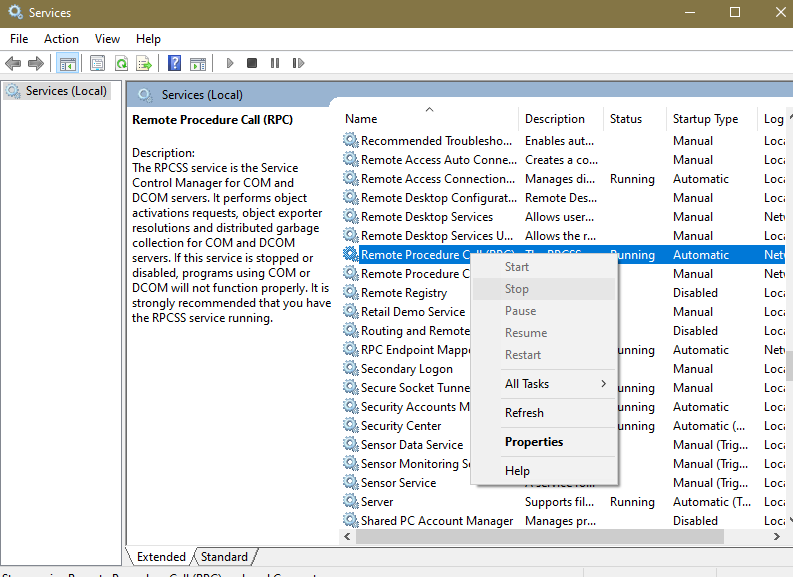The image size is (793, 577).
Task: Click the Export List toolbar icon
Action: pos(144,63)
